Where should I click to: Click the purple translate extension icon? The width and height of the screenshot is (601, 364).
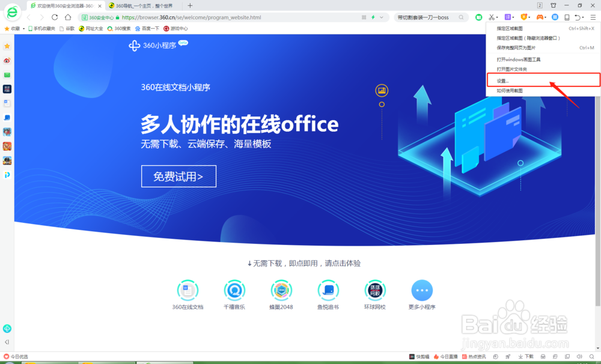tap(508, 17)
